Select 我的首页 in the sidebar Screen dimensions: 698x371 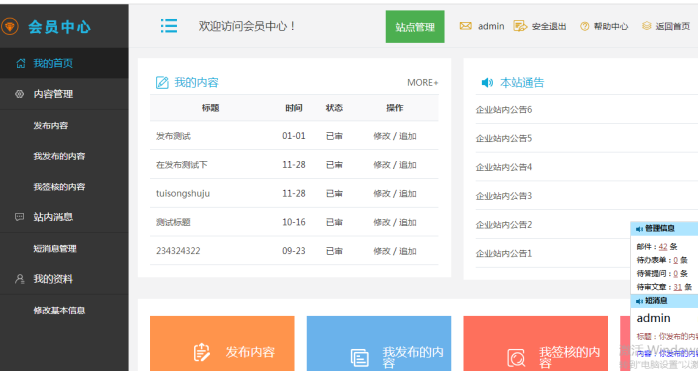(64, 63)
